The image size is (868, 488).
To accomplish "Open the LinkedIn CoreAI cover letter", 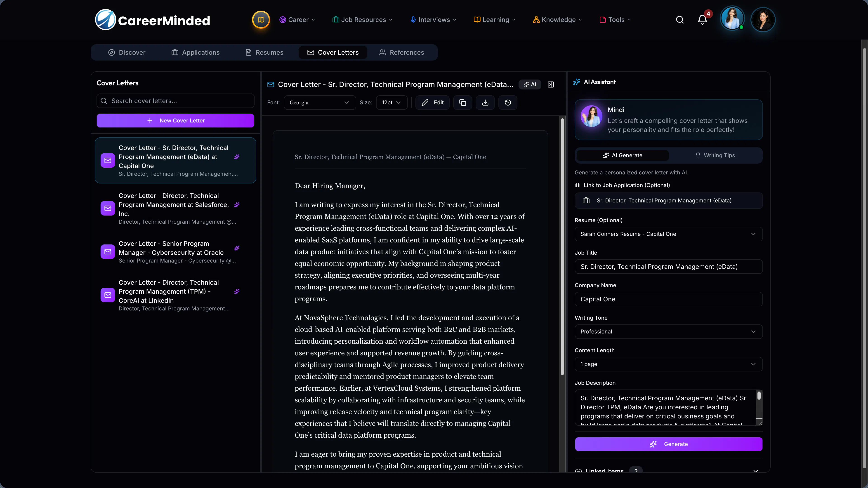I will tap(175, 295).
